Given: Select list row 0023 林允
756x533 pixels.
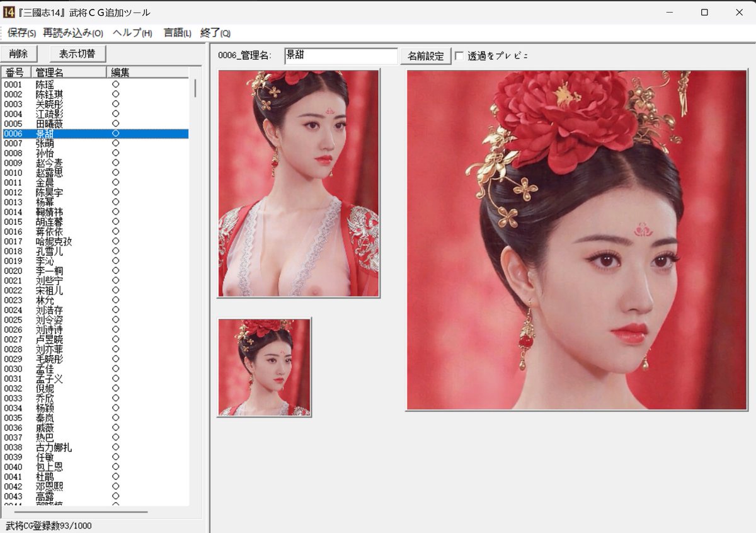Looking at the screenshot, I should (95, 301).
